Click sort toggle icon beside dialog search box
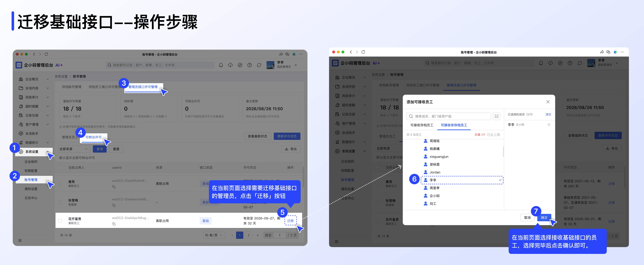 coord(496,116)
